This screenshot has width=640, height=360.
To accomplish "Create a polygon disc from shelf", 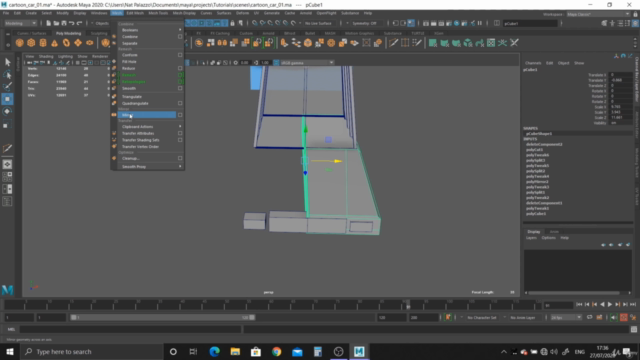I will tap(90, 43).
